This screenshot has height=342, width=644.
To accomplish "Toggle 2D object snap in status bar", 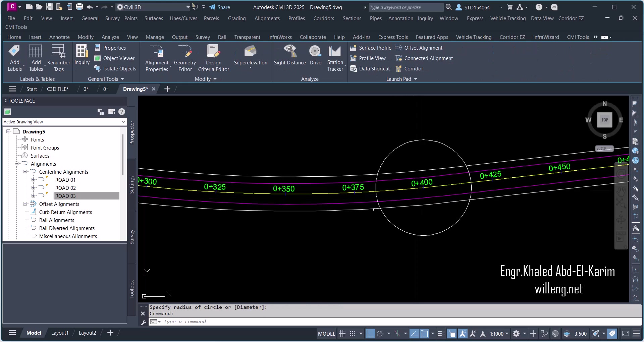I will click(x=424, y=333).
